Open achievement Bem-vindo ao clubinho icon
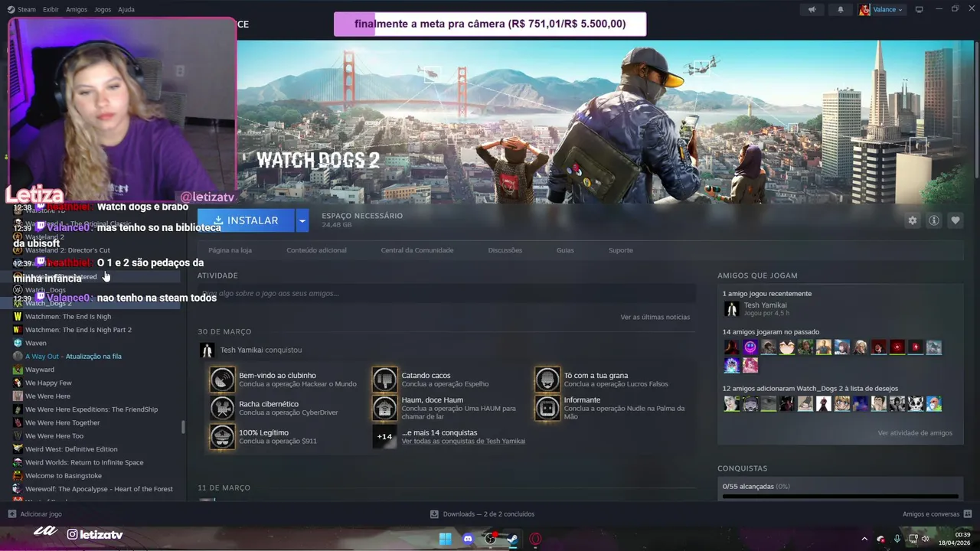Image resolution: width=980 pixels, height=551 pixels. point(222,379)
